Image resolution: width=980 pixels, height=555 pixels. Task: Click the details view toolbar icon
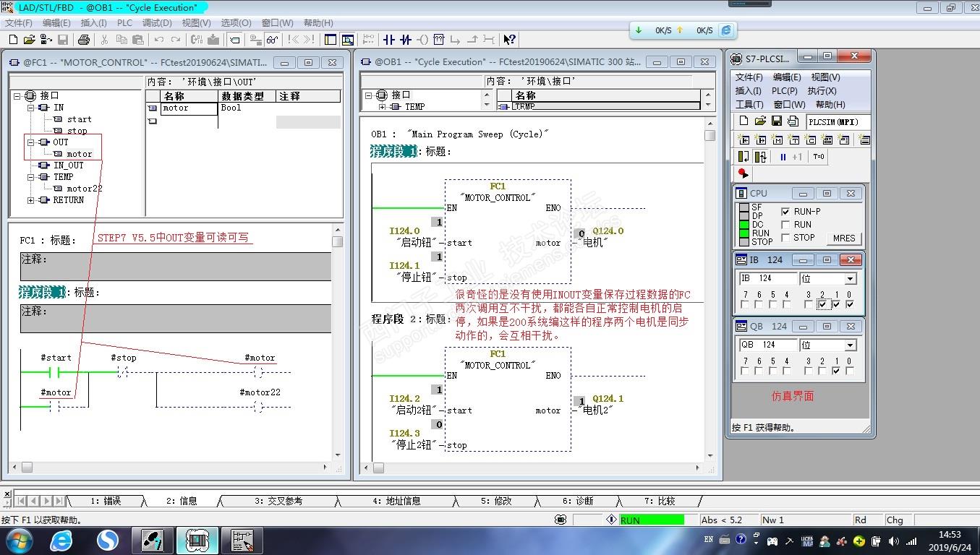pos(348,40)
